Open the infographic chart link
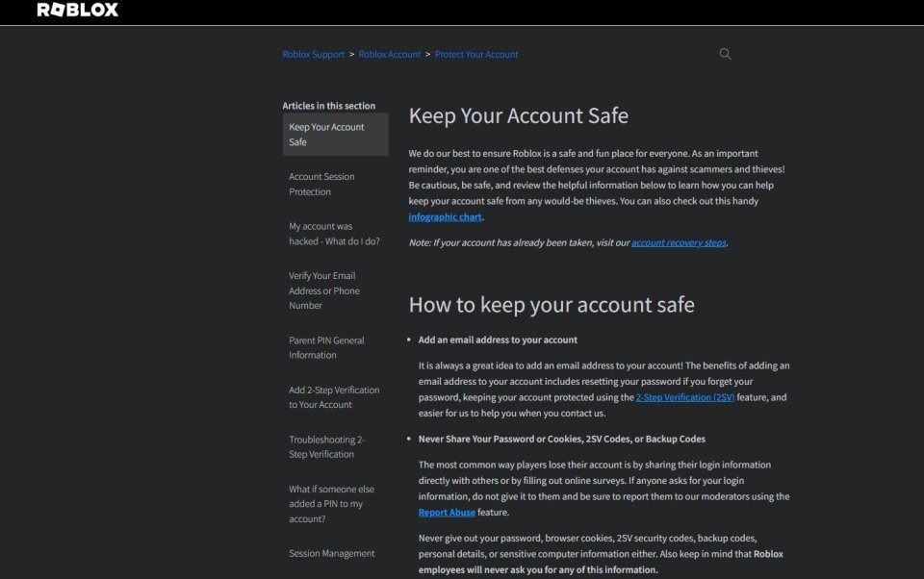 444,216
